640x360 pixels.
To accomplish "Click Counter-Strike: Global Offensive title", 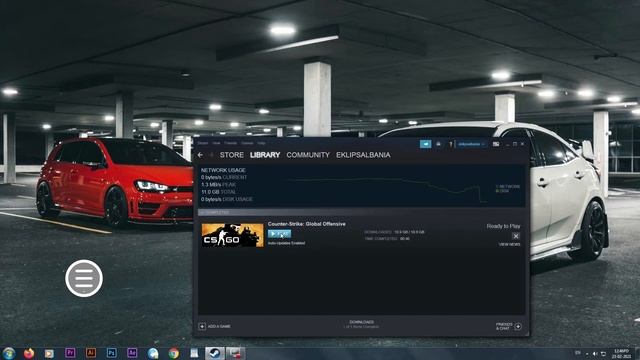I will 307,224.
